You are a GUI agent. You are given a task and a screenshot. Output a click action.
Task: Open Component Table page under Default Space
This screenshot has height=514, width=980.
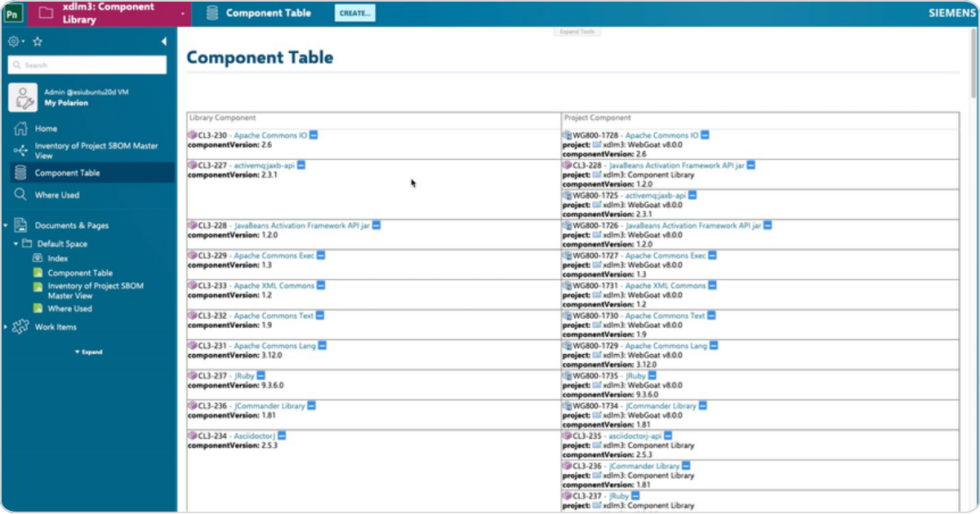click(x=80, y=273)
